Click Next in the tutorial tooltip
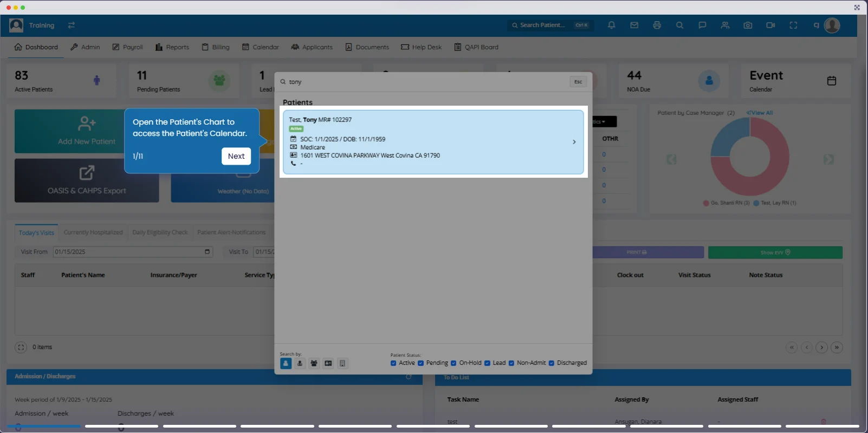The width and height of the screenshot is (868, 433). [236, 156]
